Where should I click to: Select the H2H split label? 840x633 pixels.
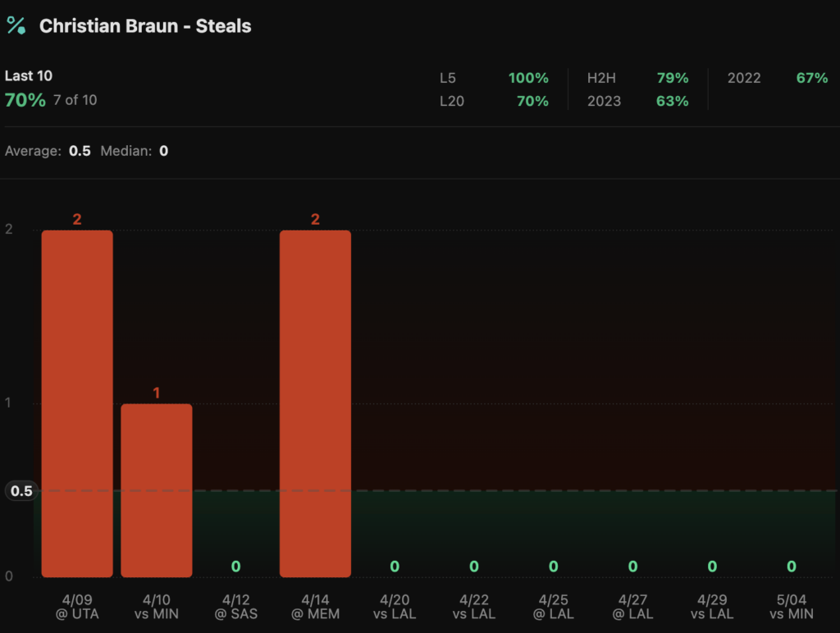coord(601,78)
